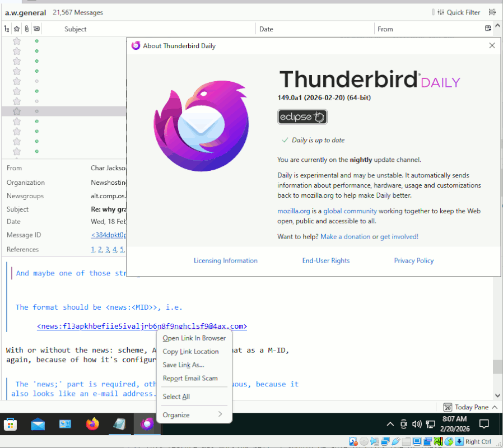Open reference number 3
Screen dimensions: 503x448
click(107, 250)
